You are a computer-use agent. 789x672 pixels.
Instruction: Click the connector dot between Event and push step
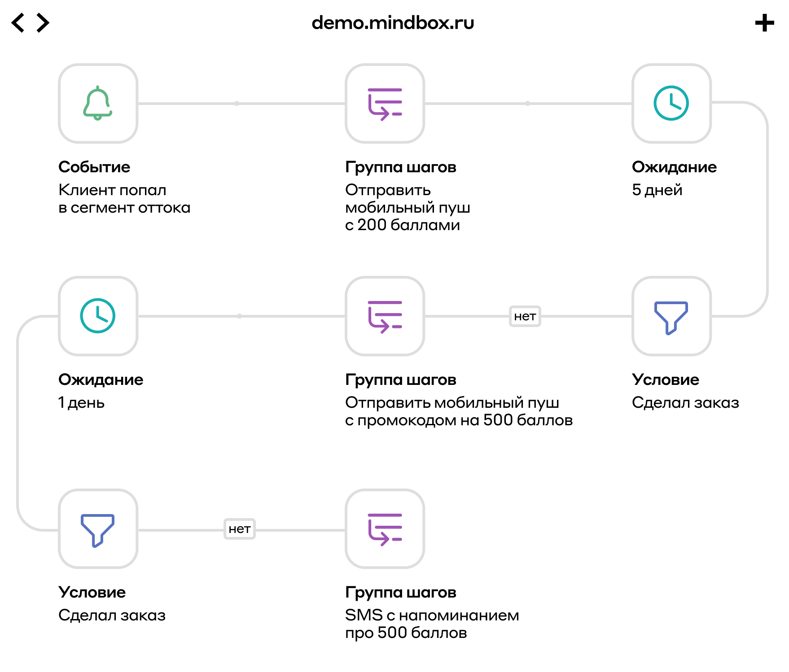pyautogui.click(x=237, y=104)
